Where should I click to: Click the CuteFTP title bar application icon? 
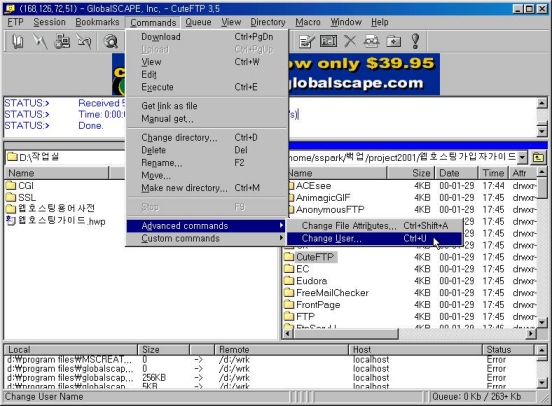tap(10, 8)
